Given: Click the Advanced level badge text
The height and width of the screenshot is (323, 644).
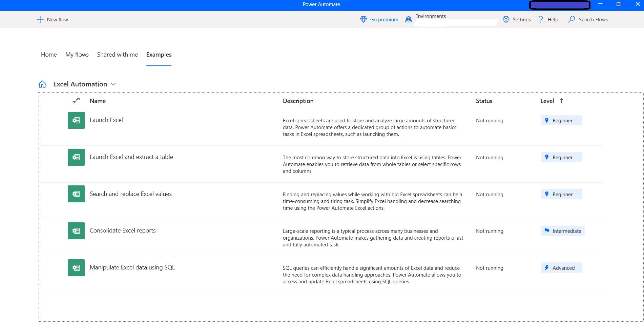Looking at the screenshot, I should pos(563,268).
